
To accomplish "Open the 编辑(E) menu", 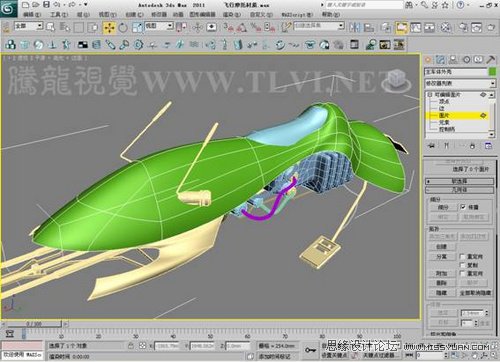I will point(32,15).
